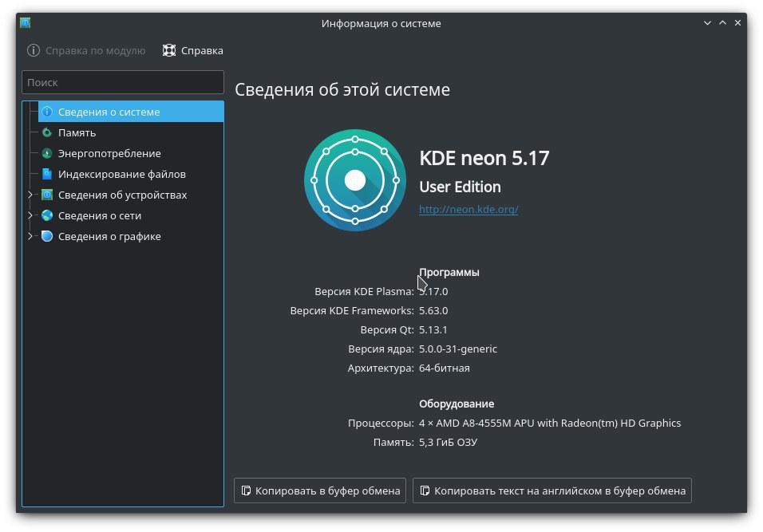
Task: Click Копировать в буфер обмена button
Action: pos(320,491)
